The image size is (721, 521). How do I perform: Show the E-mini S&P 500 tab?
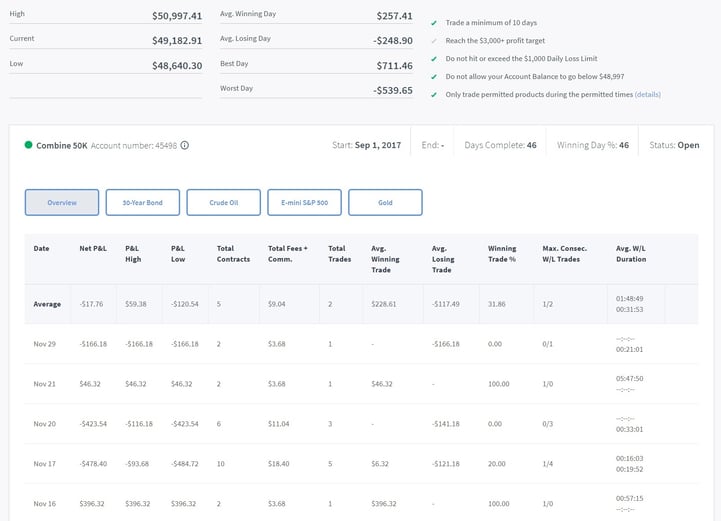click(304, 202)
